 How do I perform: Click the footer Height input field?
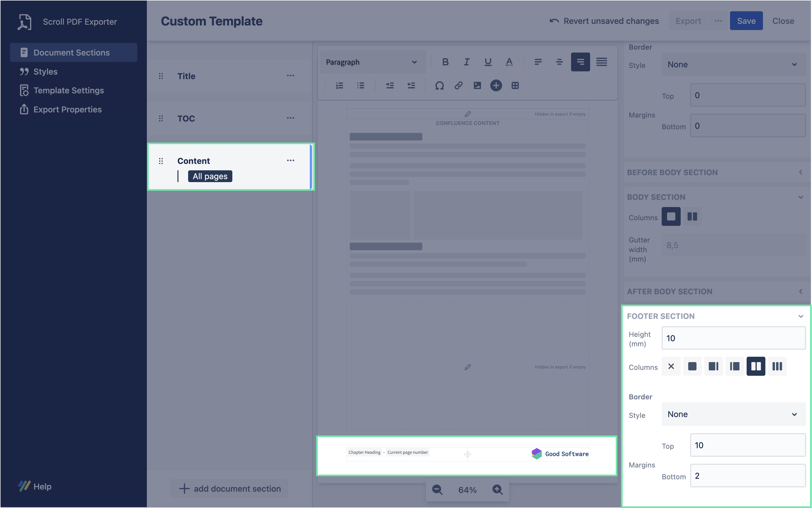pyautogui.click(x=733, y=338)
